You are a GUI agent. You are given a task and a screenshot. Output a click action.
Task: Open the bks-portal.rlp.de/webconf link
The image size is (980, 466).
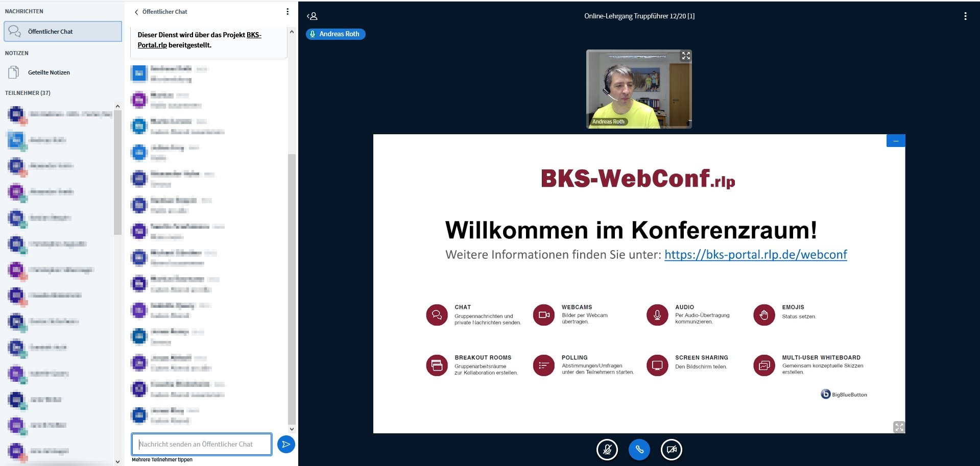(x=755, y=255)
